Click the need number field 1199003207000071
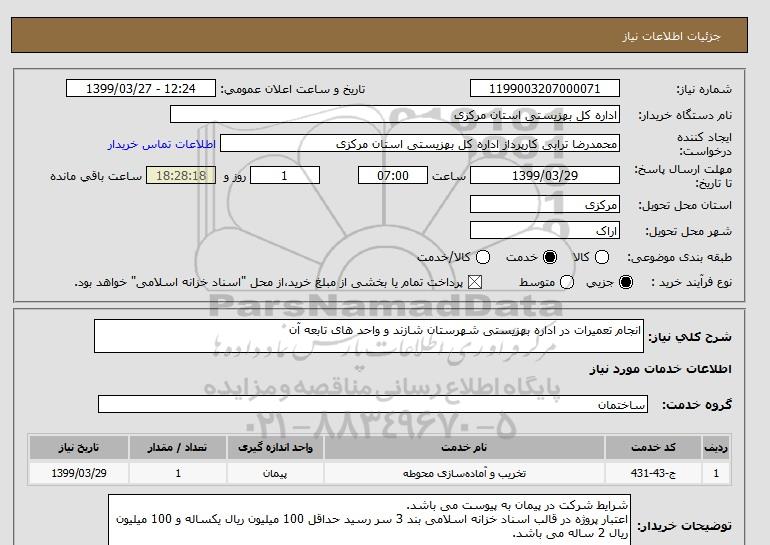The image size is (770, 545). pos(545,89)
